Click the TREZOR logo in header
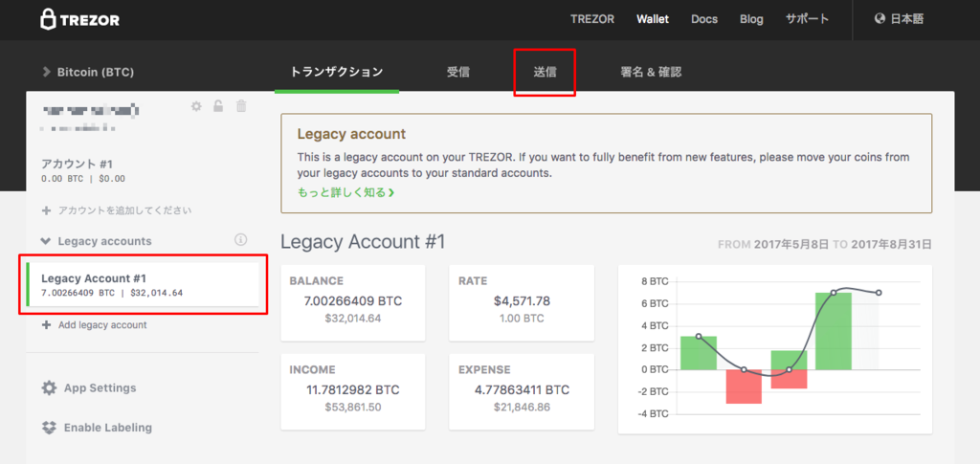 click(79, 19)
